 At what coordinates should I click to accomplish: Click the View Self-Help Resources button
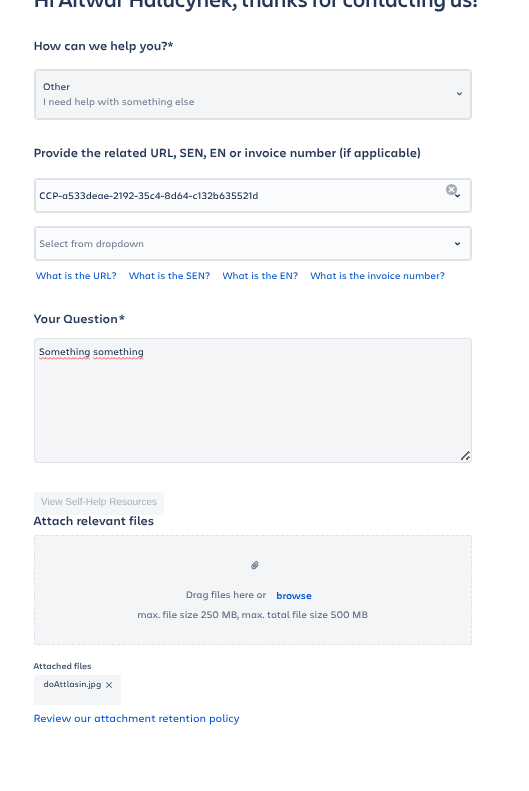coord(99,502)
